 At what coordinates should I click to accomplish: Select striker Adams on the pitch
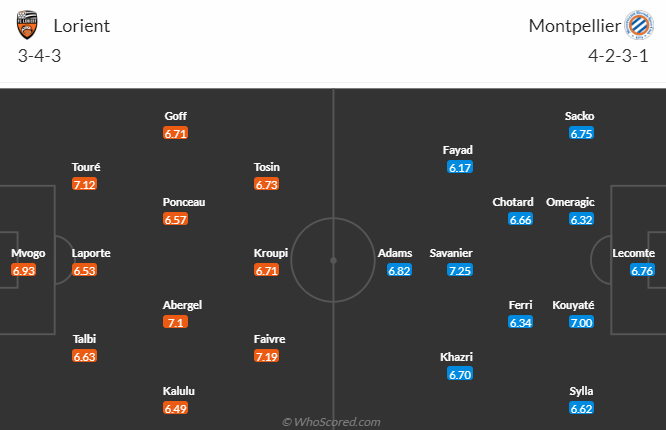[x=393, y=253]
